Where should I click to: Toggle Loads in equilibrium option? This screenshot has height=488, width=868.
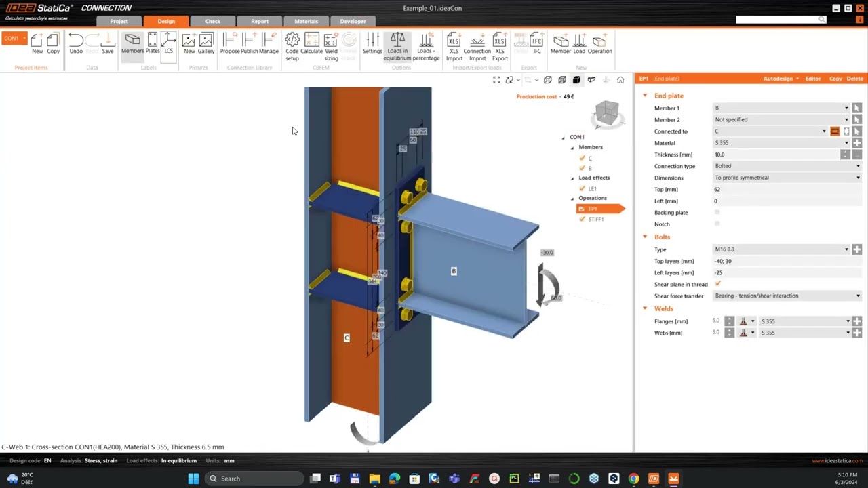(x=397, y=46)
